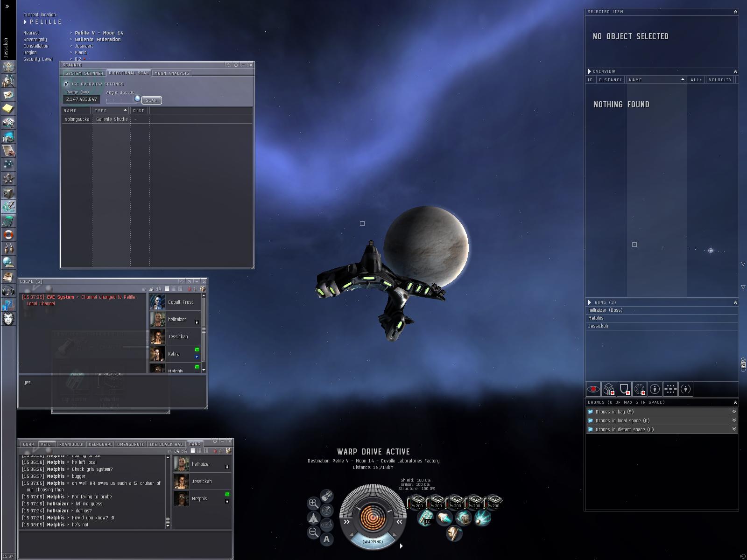Expand the sidebar with the double-arrow button

7,7
